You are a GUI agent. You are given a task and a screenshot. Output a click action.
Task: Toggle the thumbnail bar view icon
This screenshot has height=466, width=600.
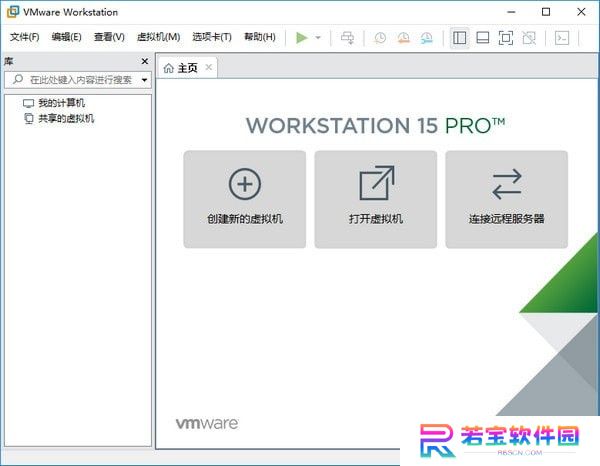(x=483, y=37)
